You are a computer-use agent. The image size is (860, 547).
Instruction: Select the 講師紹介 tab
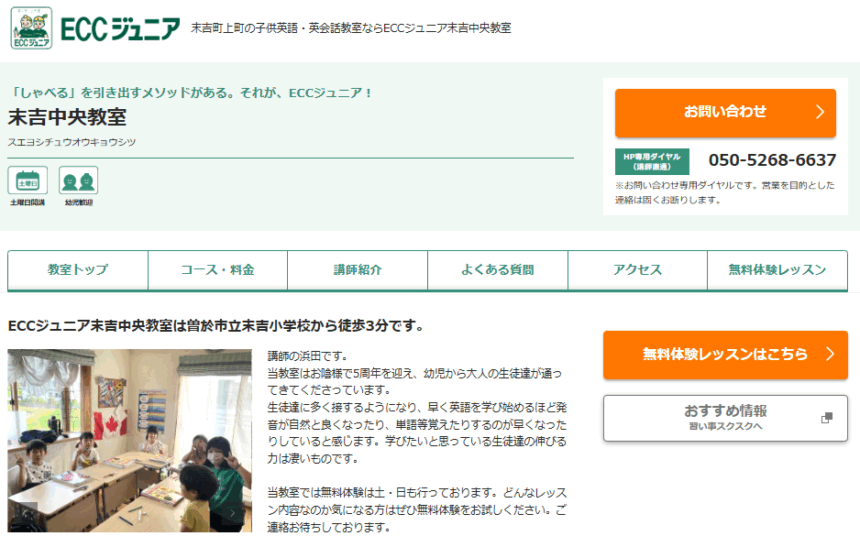point(358,270)
